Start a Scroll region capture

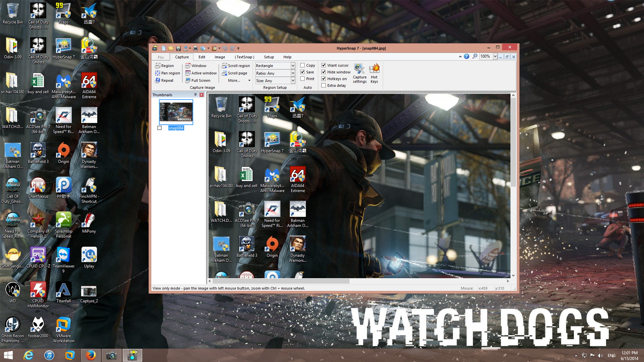236,66
